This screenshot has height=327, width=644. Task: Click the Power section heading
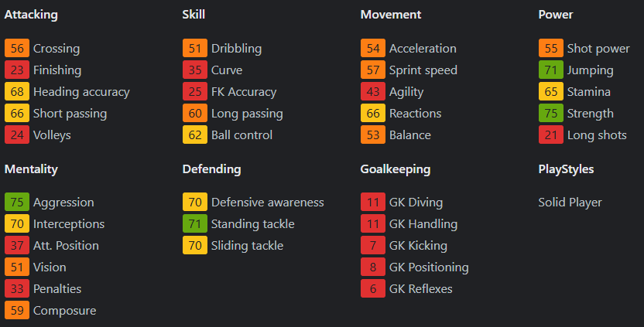pos(556,14)
